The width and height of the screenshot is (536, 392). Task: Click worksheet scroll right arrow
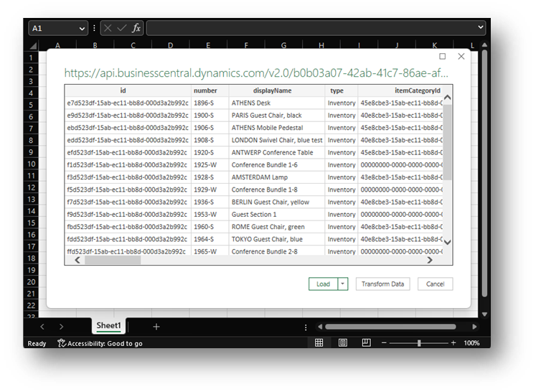pyautogui.click(x=474, y=327)
